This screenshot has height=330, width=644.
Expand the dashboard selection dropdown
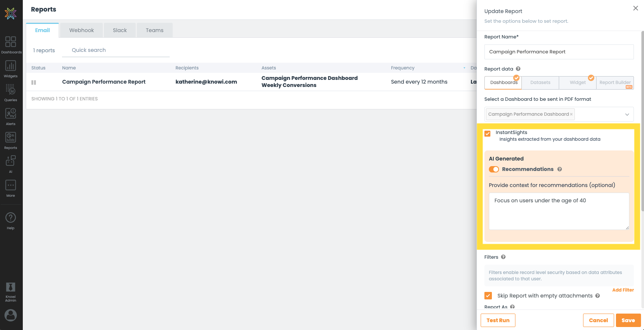click(627, 115)
